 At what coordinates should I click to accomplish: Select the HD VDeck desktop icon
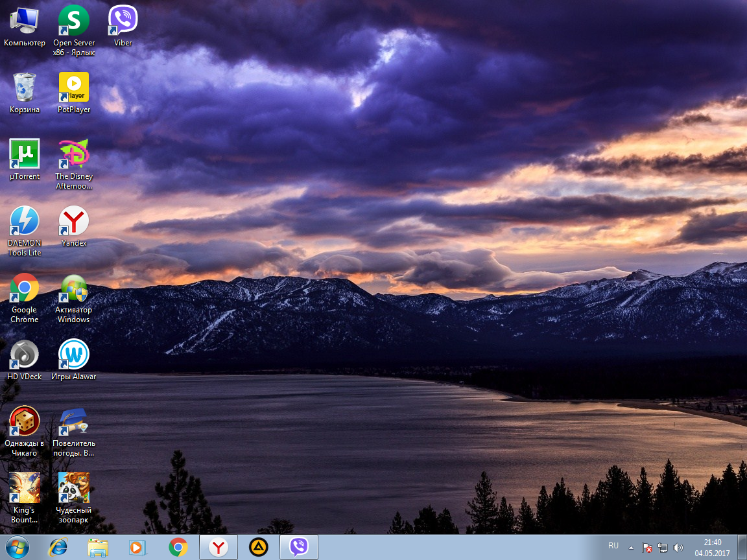(25, 355)
